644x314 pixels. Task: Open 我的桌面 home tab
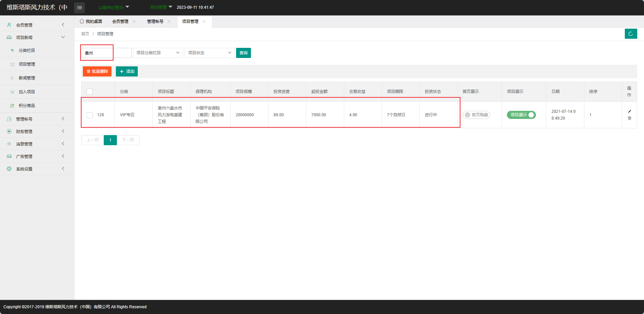pos(91,22)
